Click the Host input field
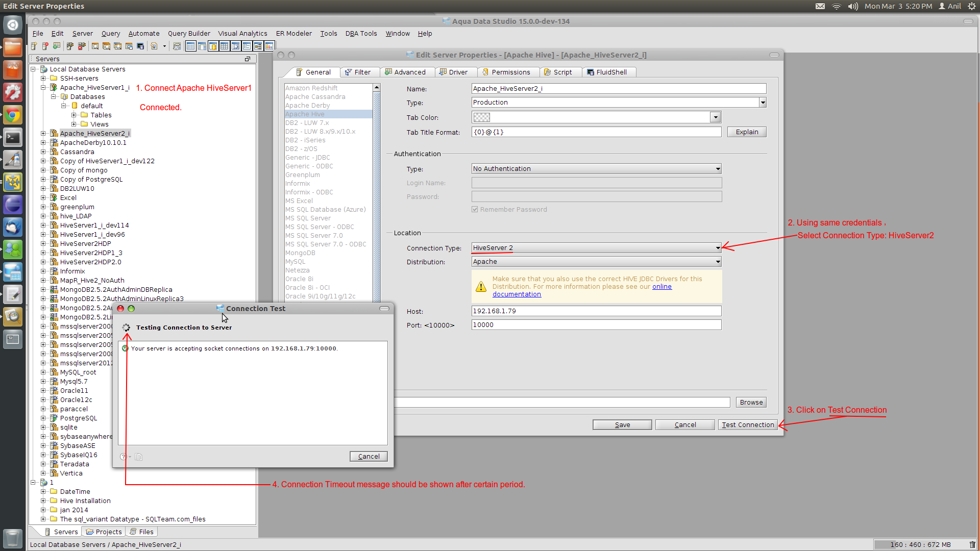980x551 pixels. (596, 311)
